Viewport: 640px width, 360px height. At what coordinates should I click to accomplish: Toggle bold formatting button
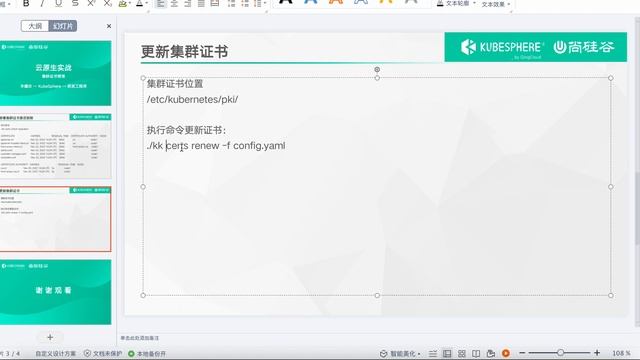click(x=26, y=4)
